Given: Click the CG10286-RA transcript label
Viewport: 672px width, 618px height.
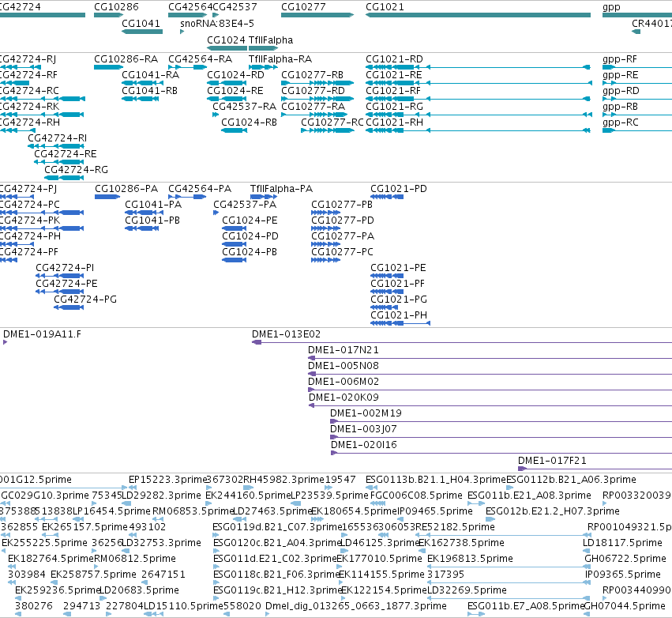Looking at the screenshot, I should [126, 58].
